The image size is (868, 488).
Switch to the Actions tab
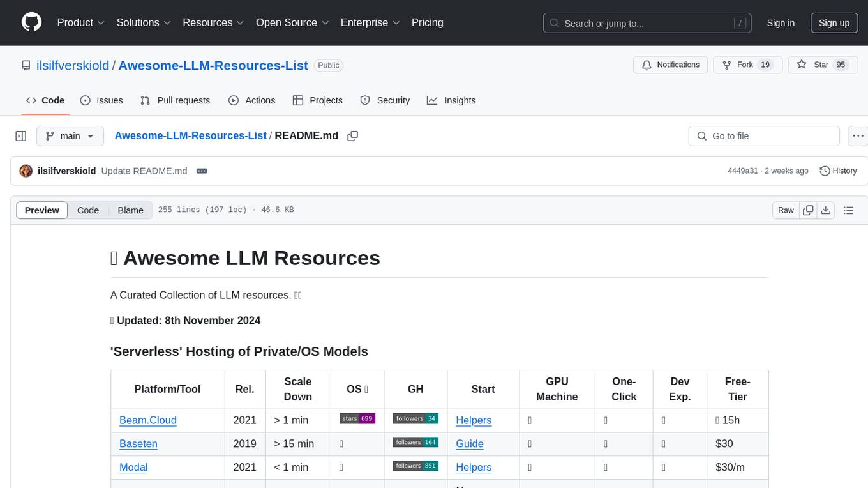pos(252,100)
